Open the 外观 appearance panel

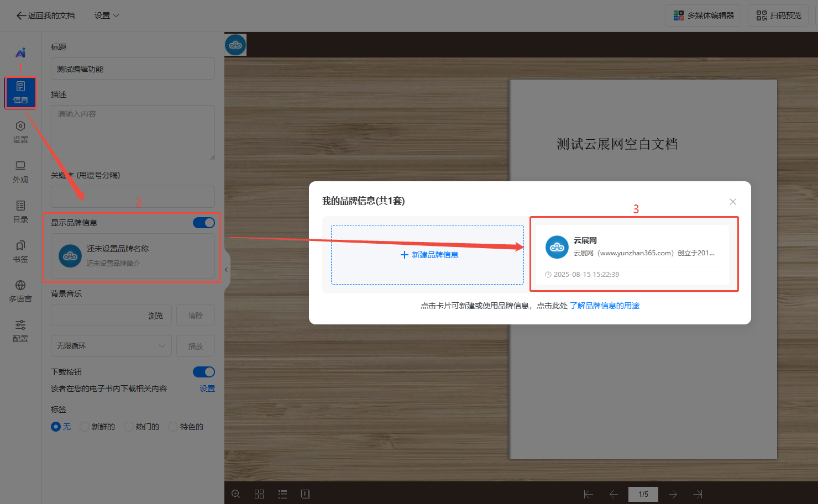point(20,172)
